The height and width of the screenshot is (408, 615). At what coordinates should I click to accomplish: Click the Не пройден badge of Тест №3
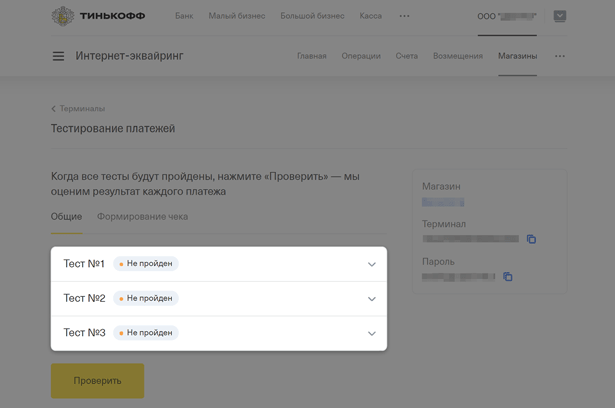(x=146, y=333)
